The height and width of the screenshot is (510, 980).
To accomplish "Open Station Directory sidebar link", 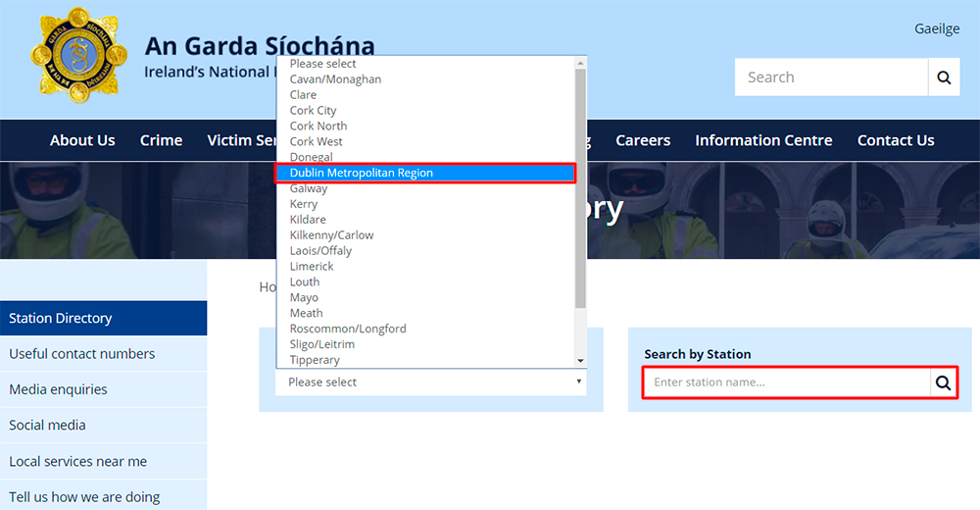I will [x=103, y=318].
